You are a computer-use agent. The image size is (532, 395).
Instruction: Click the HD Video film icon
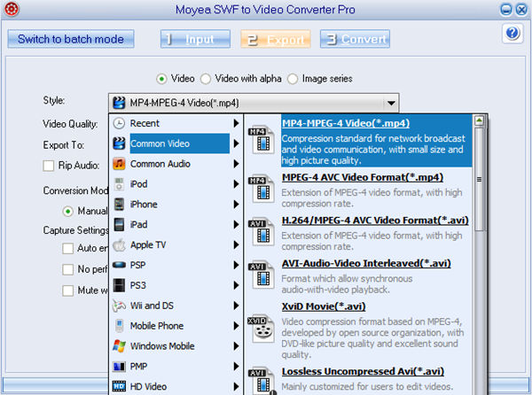[x=119, y=386]
